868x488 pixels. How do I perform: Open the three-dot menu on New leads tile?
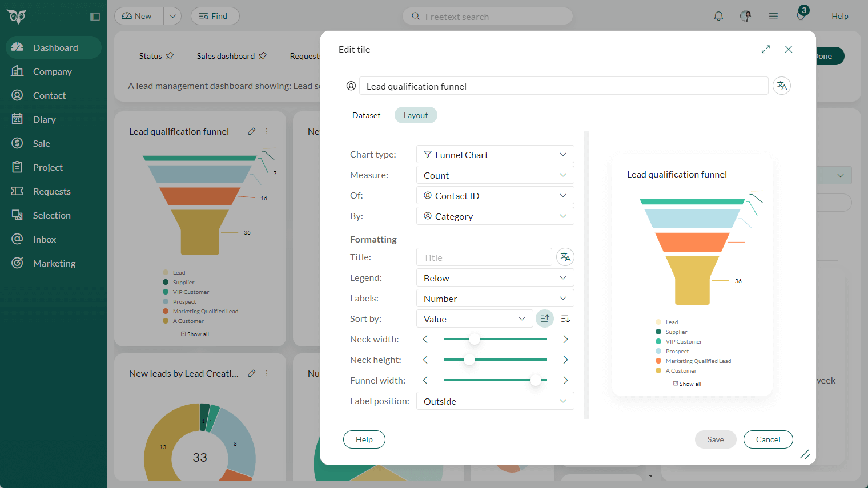tap(266, 373)
